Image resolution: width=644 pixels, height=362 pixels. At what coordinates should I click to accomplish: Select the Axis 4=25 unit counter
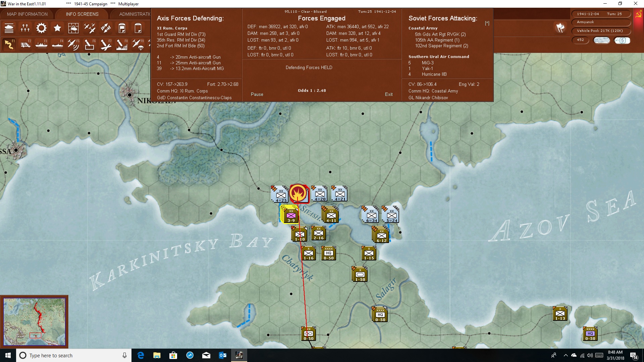(281, 194)
